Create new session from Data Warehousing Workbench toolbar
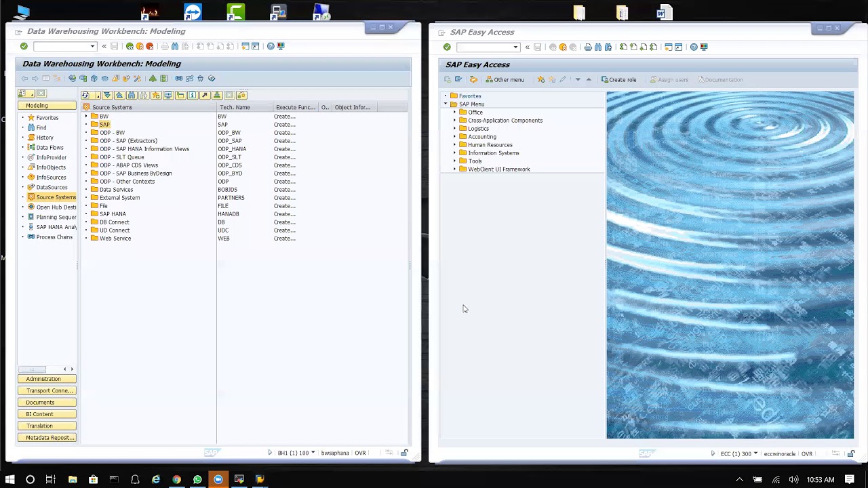Viewport: 868px width, 488px height. click(245, 46)
